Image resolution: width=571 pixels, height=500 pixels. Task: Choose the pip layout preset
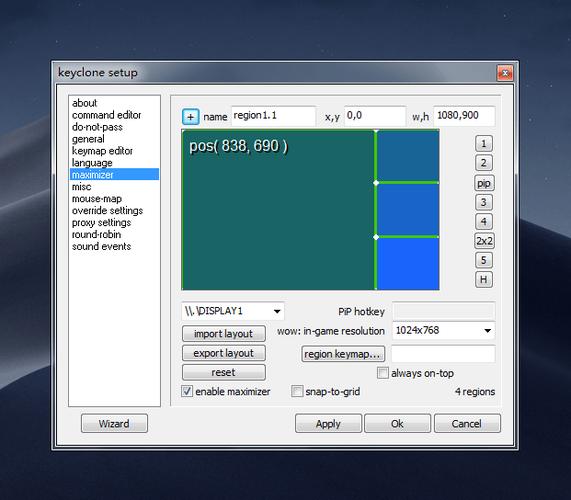pyautogui.click(x=484, y=183)
